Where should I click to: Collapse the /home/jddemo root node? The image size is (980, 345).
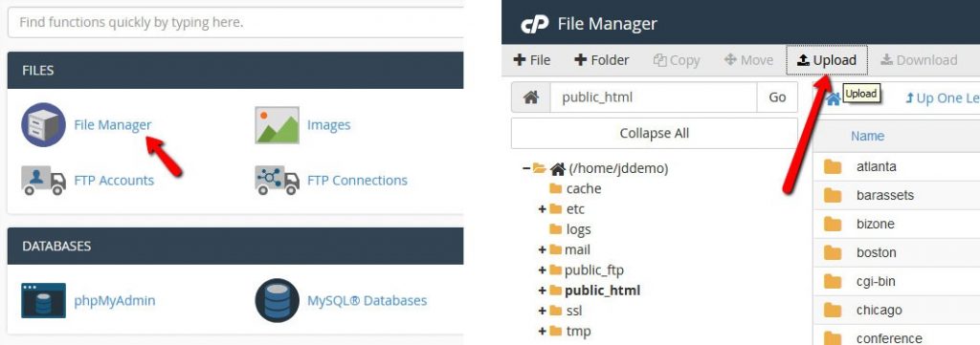pos(526,168)
